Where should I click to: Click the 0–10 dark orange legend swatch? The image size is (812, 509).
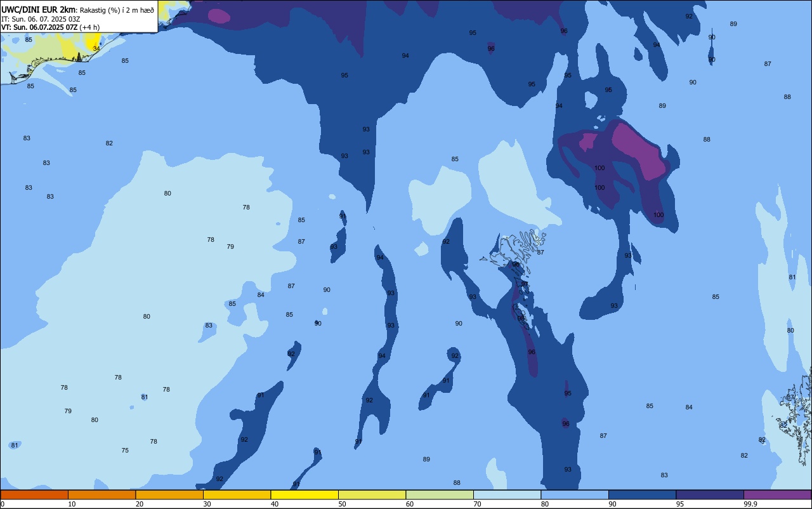(x=34, y=494)
